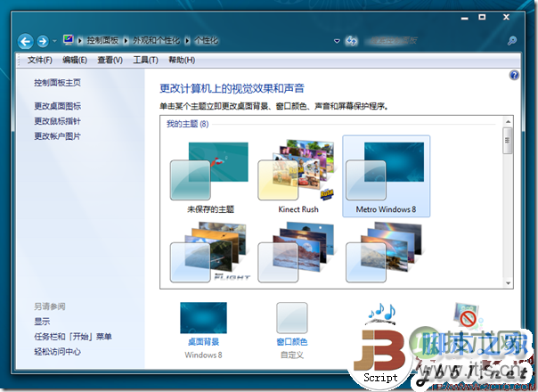Select the moon landscape theme thumbnail
This screenshot has width=538, height=392.
[297, 252]
